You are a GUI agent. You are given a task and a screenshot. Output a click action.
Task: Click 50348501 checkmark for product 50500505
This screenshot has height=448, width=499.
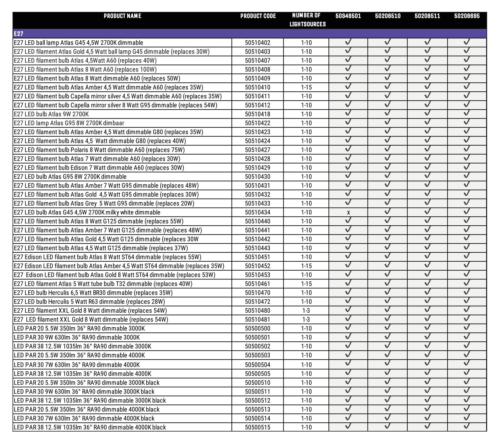[348, 373]
